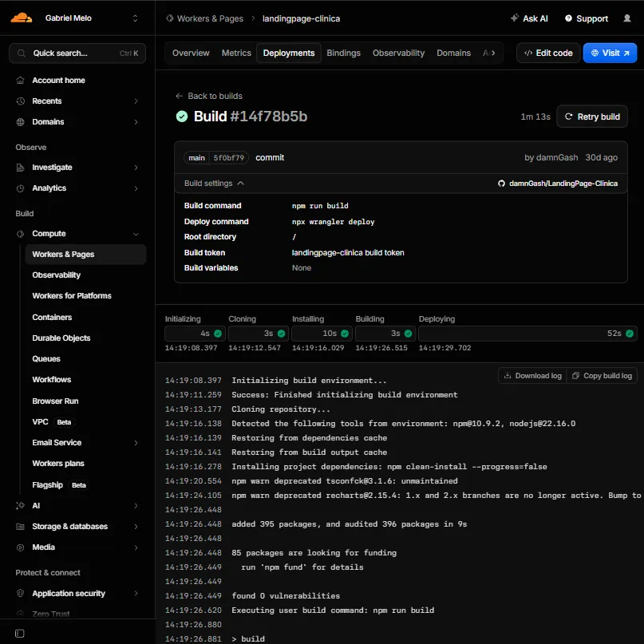
Task: Expand the Storage & databases chevron
Action: point(136,527)
